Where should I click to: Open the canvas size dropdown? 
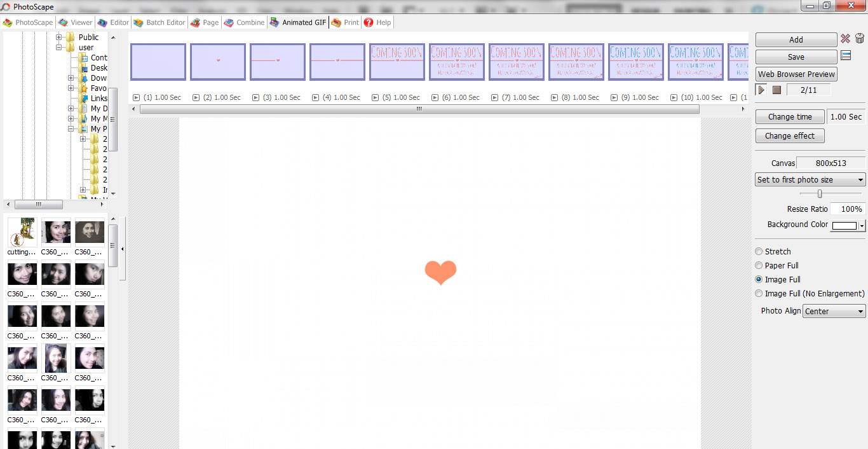(810, 179)
